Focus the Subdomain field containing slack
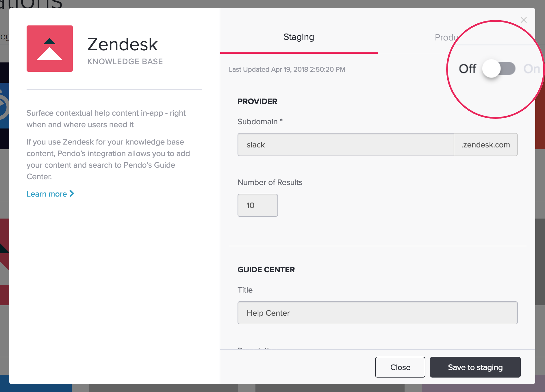The height and width of the screenshot is (392, 545). 346,145
